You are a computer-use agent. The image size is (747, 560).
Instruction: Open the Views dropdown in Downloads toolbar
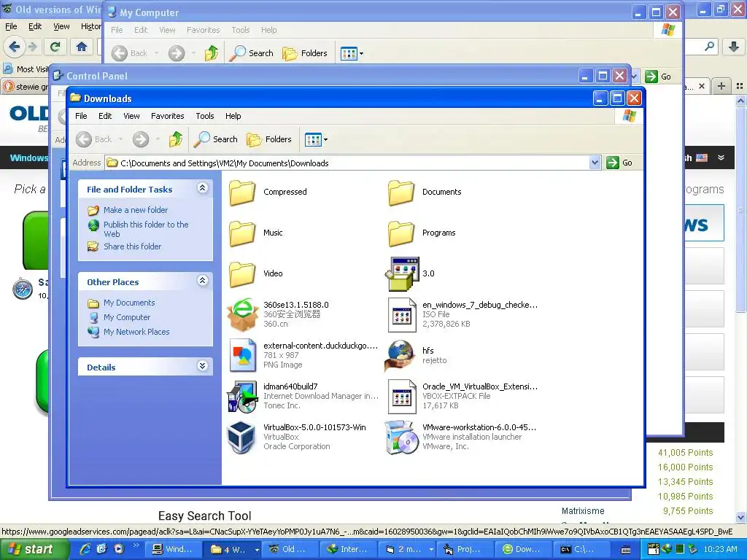point(316,139)
